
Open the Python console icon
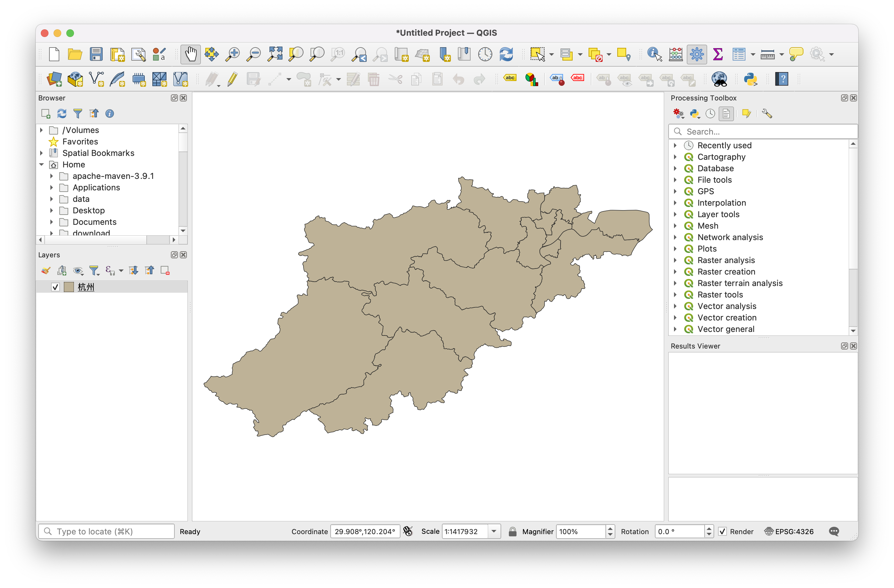pyautogui.click(x=750, y=79)
